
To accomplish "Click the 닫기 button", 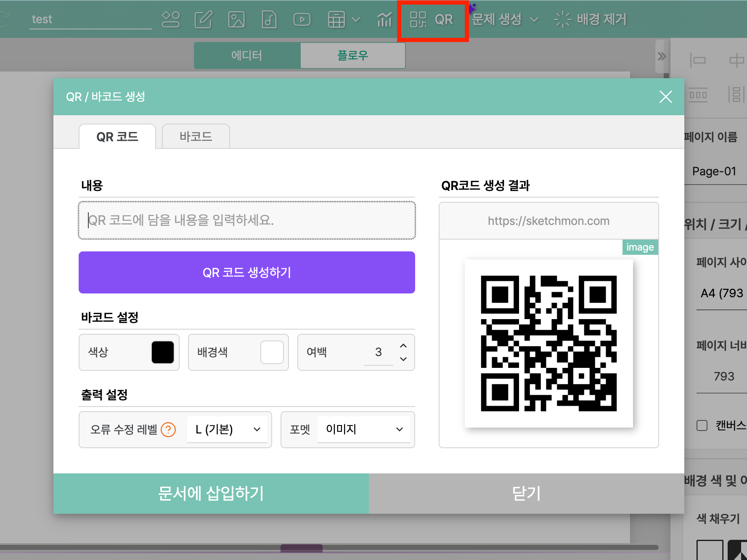I will click(x=527, y=494).
